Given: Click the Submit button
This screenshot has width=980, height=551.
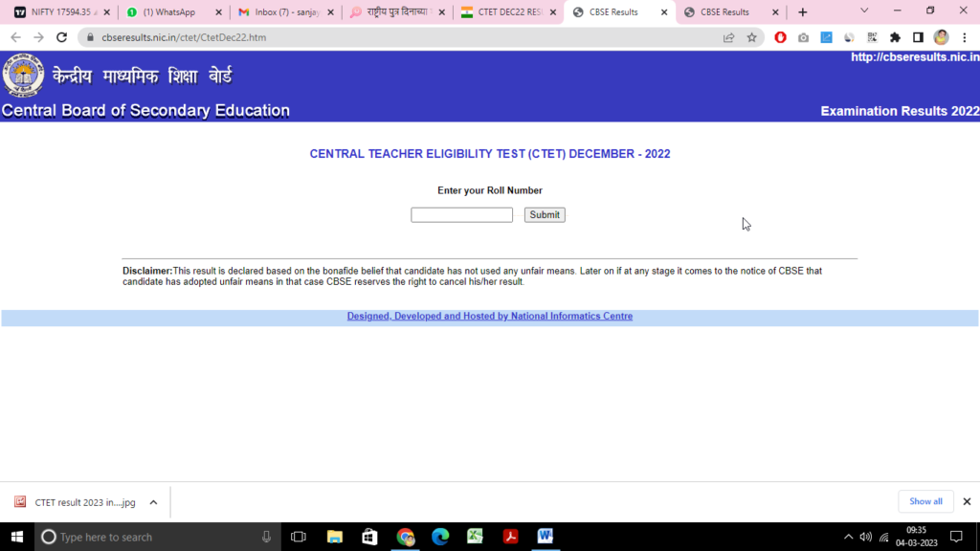Looking at the screenshot, I should tap(544, 214).
